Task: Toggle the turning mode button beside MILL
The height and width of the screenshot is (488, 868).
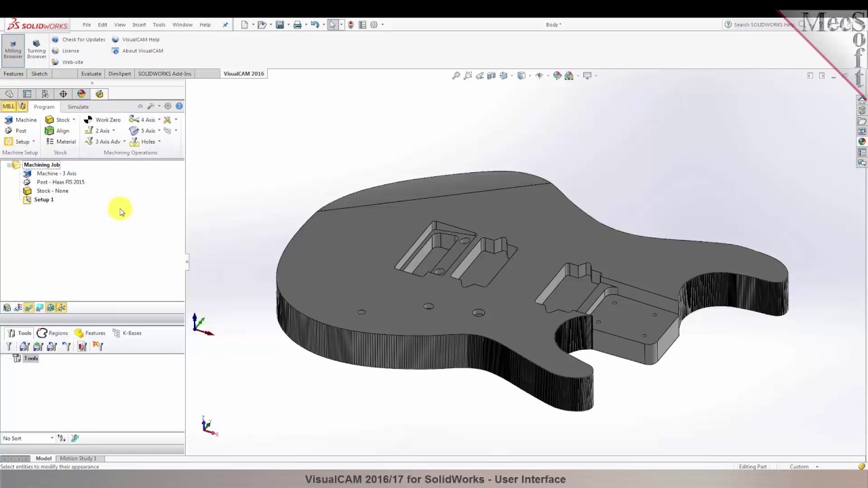Action: (x=22, y=106)
